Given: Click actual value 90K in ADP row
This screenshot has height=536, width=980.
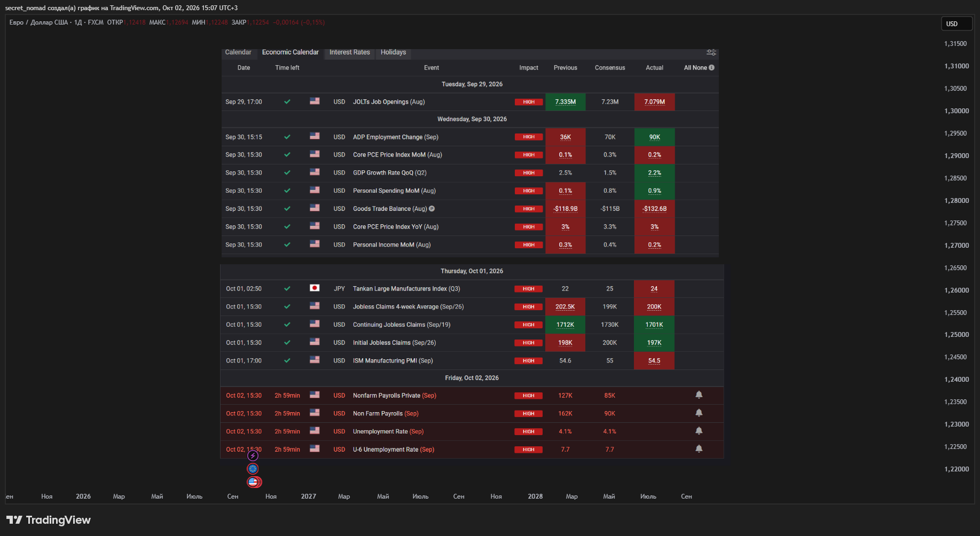Looking at the screenshot, I should (x=655, y=137).
